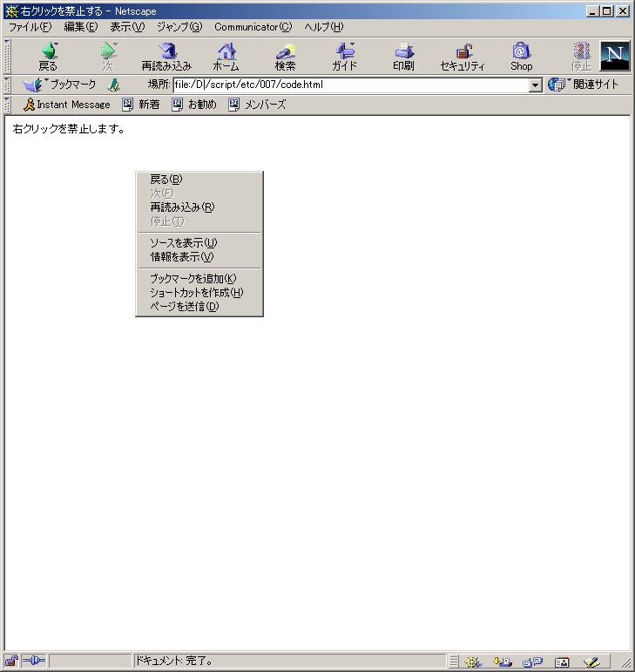Viewport: 635px width, 672px height.
Task: Click the component bar grip handle
Action: tap(454, 662)
